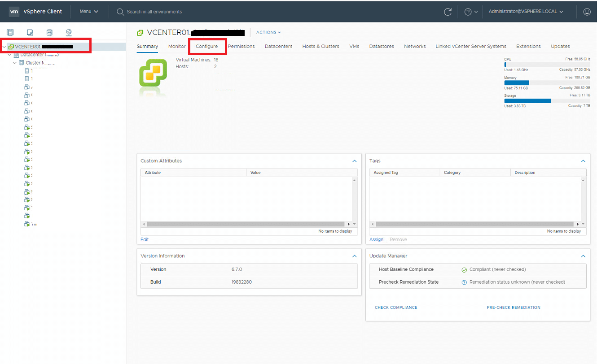Click the Description column header

[549, 173]
